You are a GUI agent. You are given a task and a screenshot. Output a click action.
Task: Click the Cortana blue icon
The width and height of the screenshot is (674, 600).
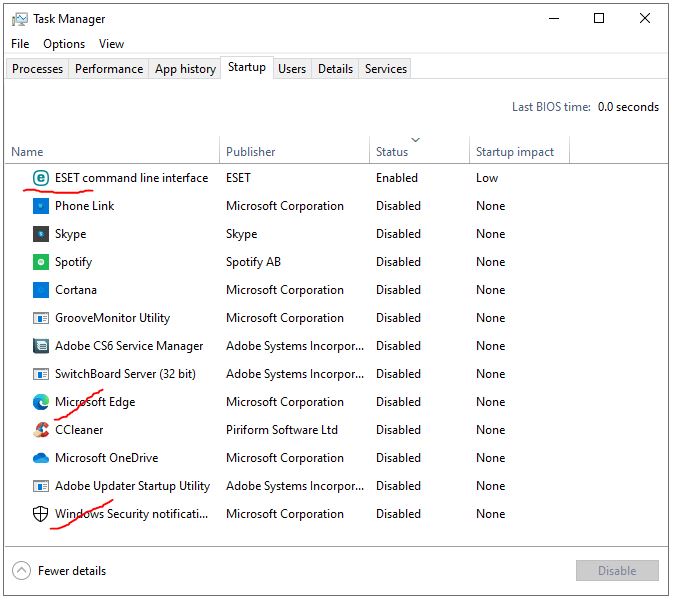41,290
